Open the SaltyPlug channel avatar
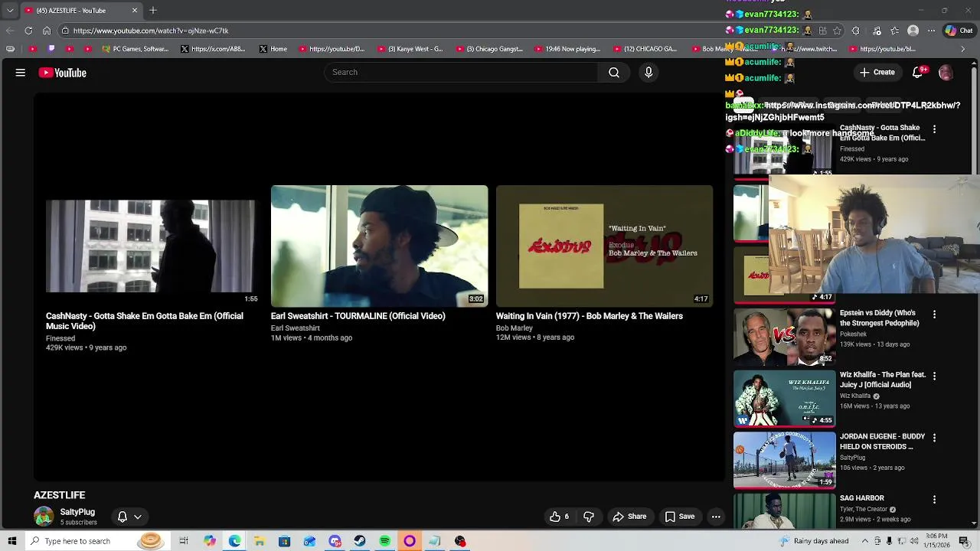 pyautogui.click(x=44, y=517)
